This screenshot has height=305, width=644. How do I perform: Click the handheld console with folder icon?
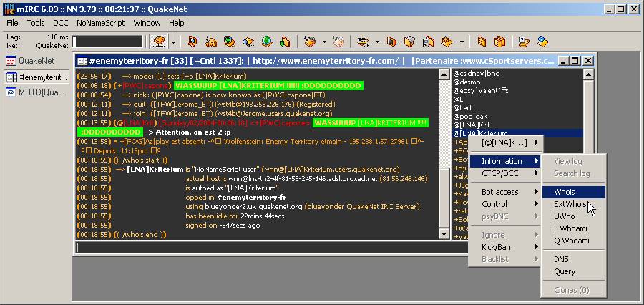tap(429, 42)
